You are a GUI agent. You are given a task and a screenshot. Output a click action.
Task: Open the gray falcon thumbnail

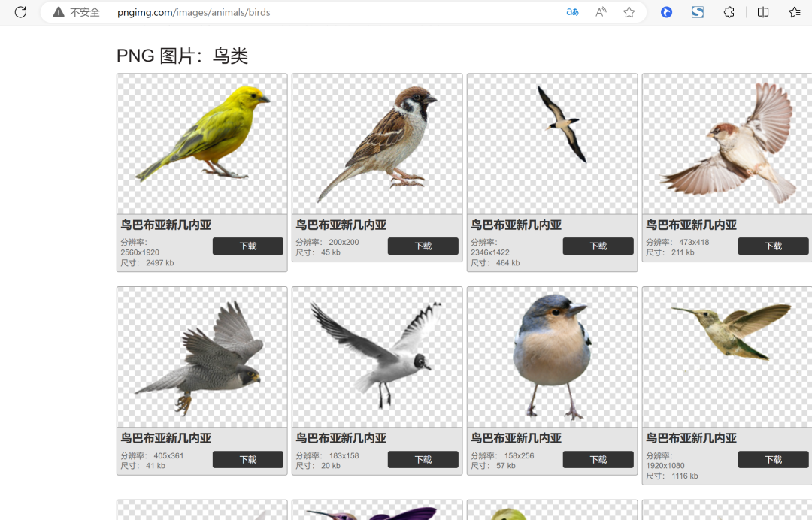(202, 358)
